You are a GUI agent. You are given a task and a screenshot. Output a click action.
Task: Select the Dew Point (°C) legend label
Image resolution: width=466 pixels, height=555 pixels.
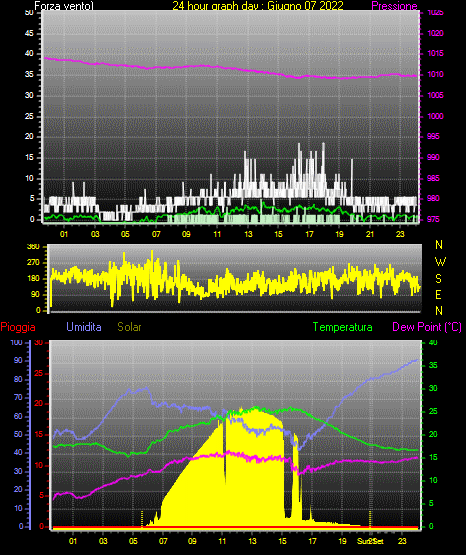pyautogui.click(x=427, y=327)
